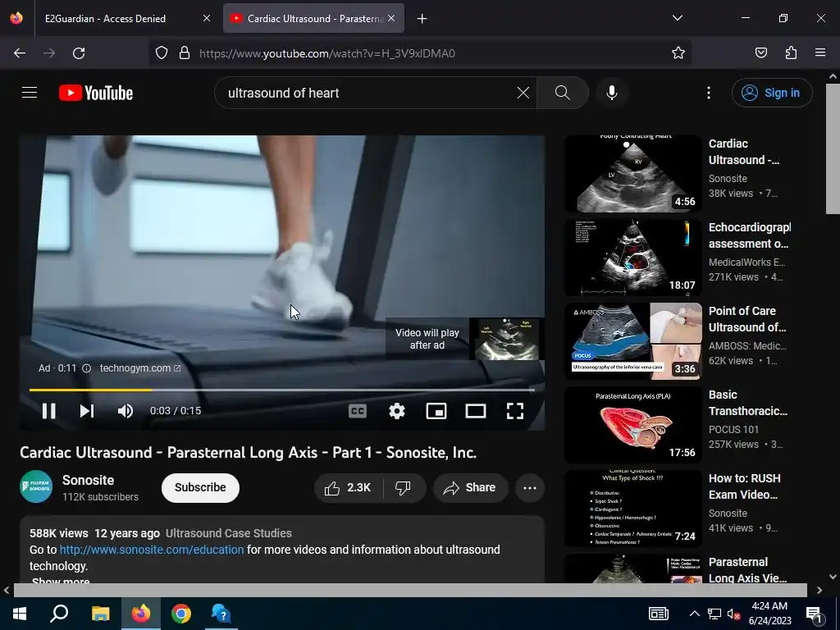This screenshot has height=630, width=840.
Task: Open technogym.com ad link
Action: (x=140, y=368)
